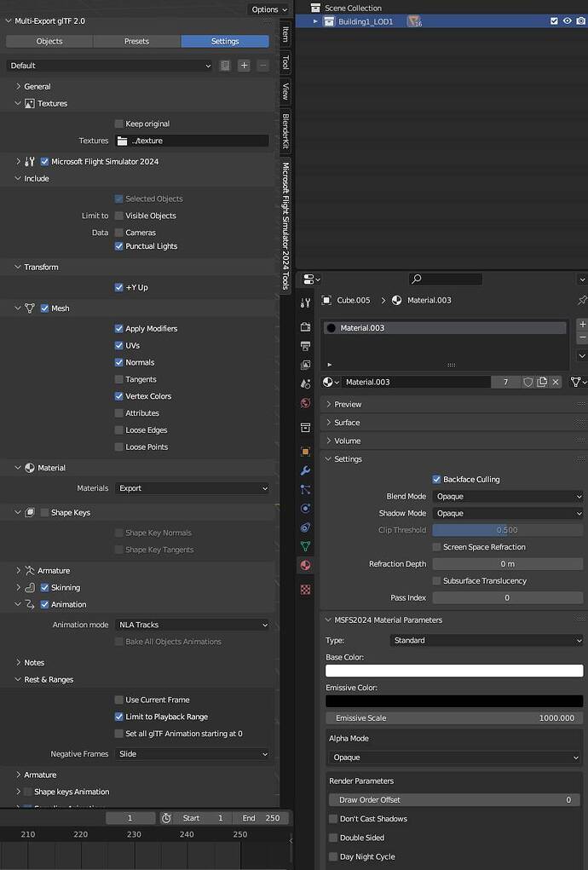Switch to the Objects tab
The image size is (588, 870).
coord(49,41)
